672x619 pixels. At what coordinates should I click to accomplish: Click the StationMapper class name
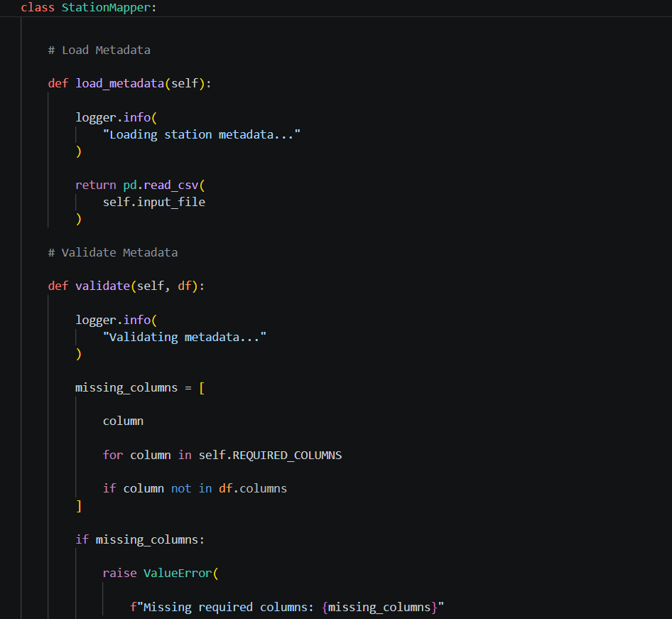point(106,8)
